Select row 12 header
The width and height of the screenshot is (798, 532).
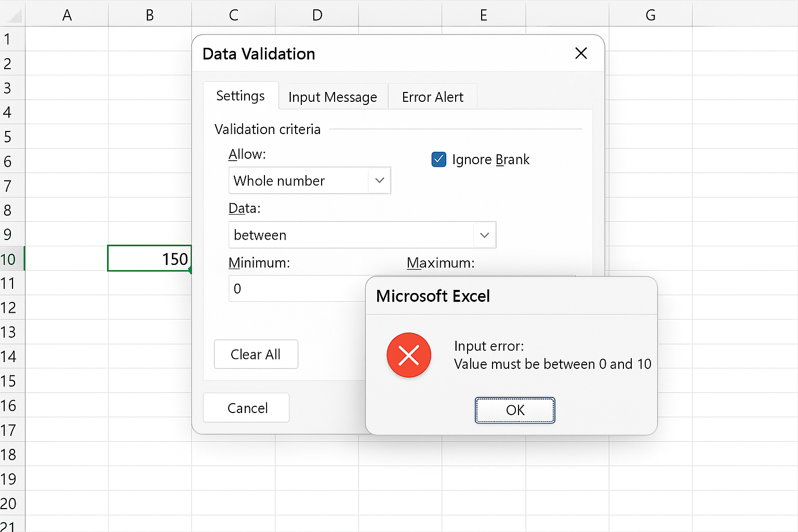click(12, 308)
